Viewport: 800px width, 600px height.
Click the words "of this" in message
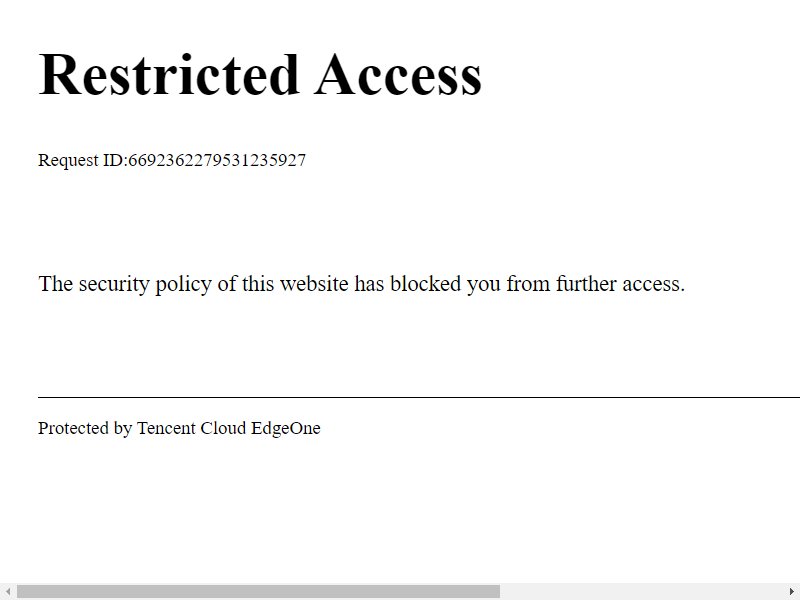(x=246, y=284)
